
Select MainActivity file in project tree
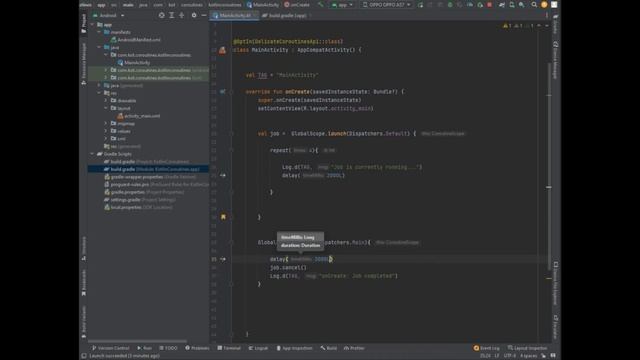click(x=134, y=62)
